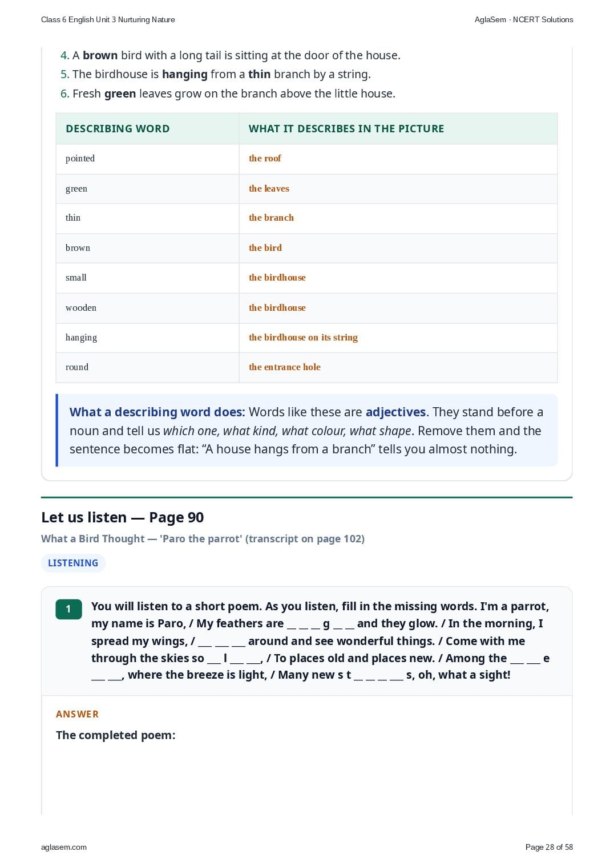Click the 'Page 28 of 58' indicator

click(549, 847)
